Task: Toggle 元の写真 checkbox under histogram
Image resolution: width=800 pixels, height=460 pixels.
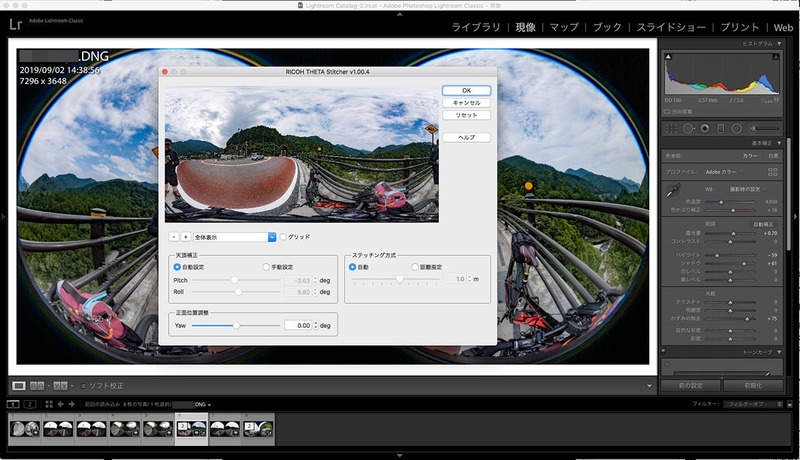Action: [667, 112]
